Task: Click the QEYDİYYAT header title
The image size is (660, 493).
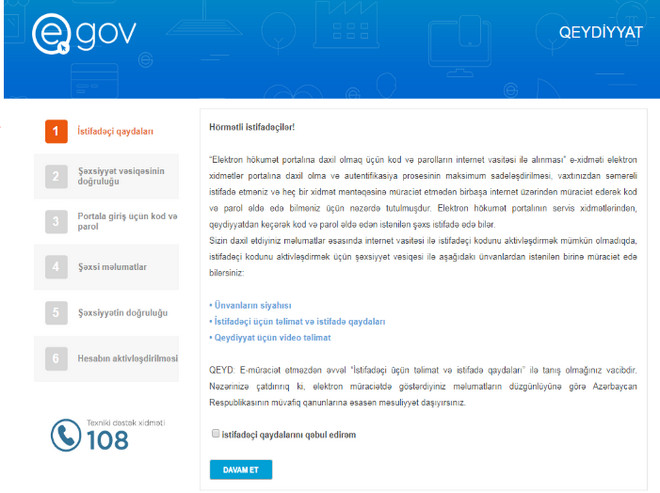Action: 601,32
